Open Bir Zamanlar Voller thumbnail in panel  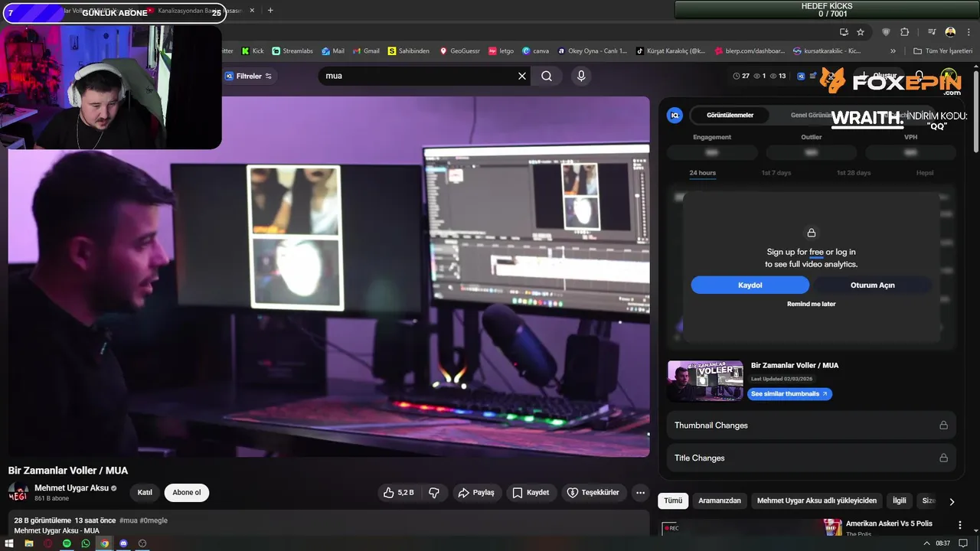[705, 380]
